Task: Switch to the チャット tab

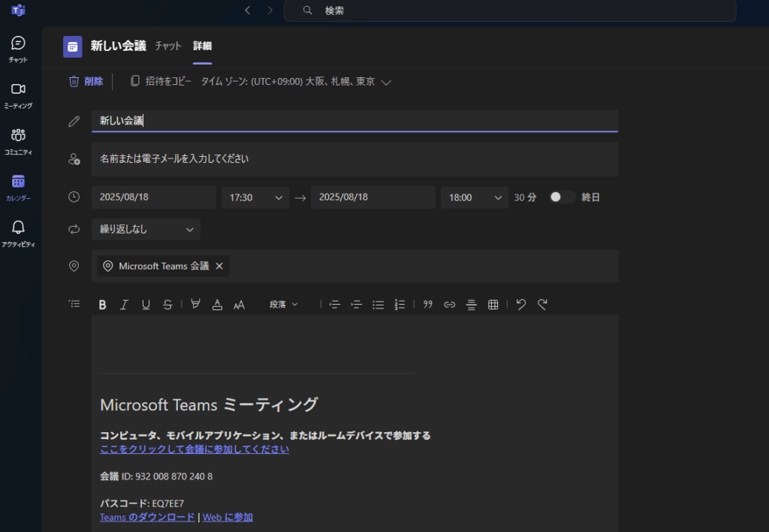Action: [x=168, y=46]
